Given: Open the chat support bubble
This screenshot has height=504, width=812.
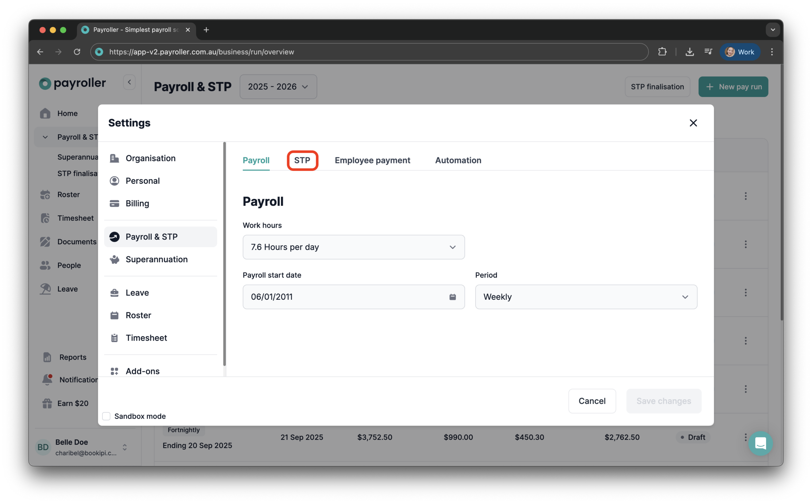Looking at the screenshot, I should (x=760, y=444).
